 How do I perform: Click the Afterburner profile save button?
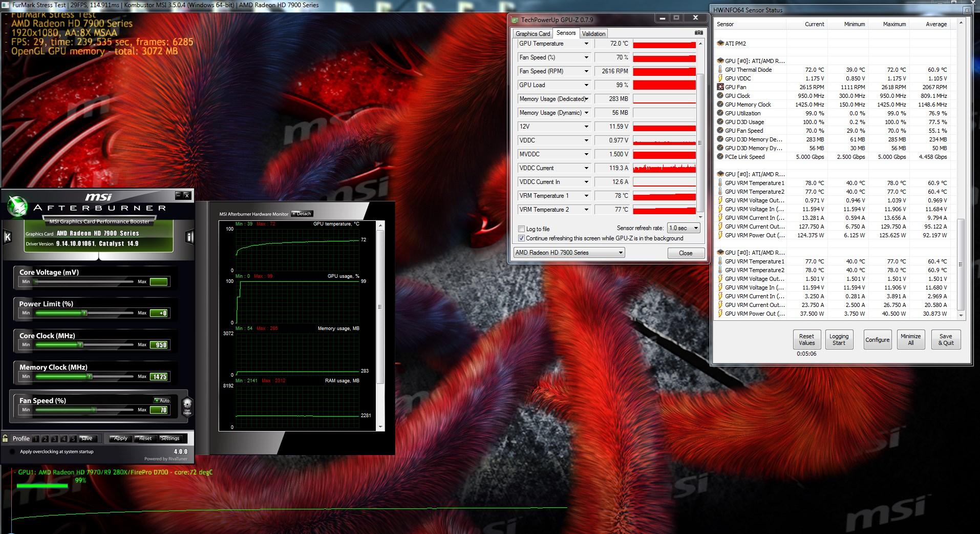coord(87,438)
